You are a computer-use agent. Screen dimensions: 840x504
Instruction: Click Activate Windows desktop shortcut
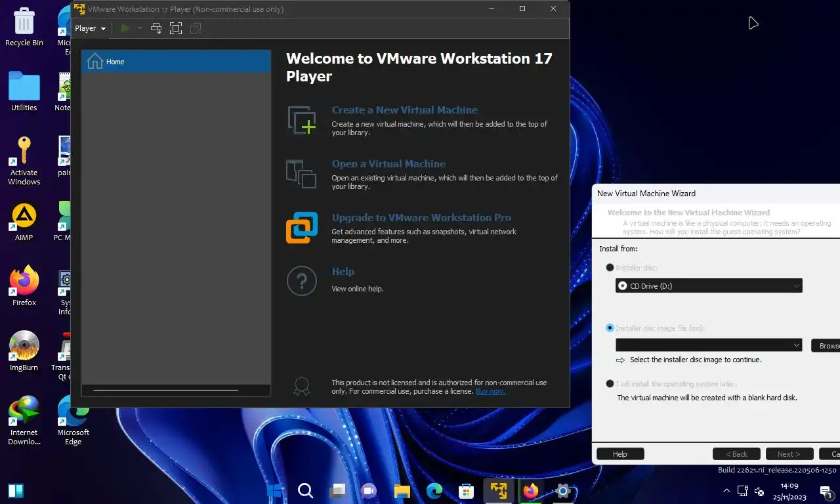(24, 161)
